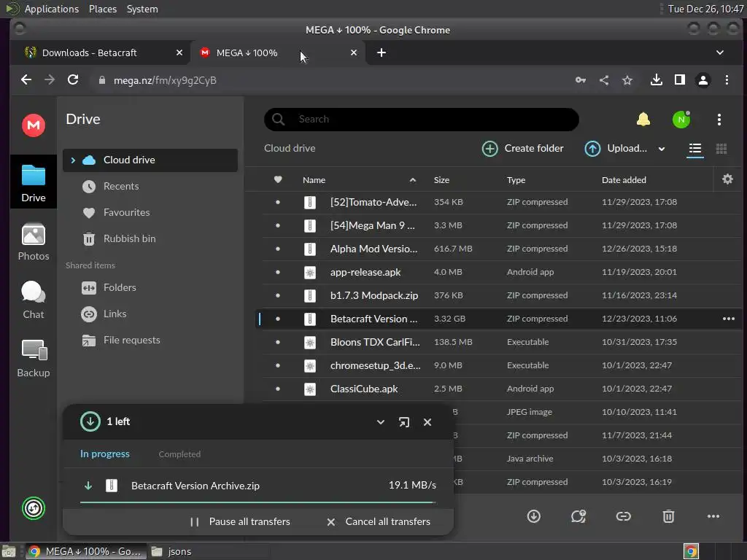Image resolution: width=747 pixels, height=560 pixels.
Task: Click the share contact icon in action bar
Action: tap(578, 516)
